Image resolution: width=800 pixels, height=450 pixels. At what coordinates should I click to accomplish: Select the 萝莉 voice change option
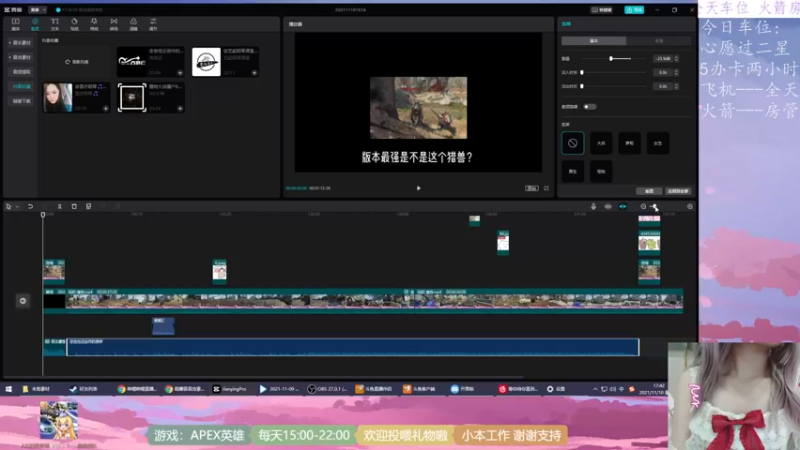click(x=629, y=143)
